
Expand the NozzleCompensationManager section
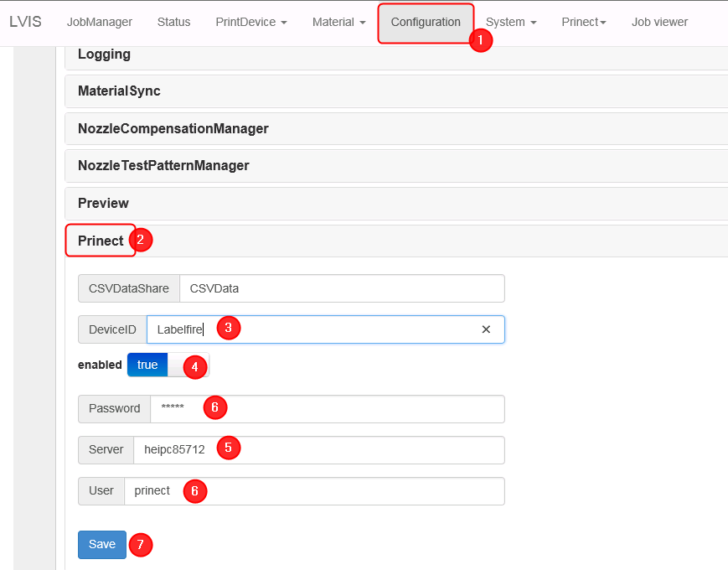173,129
